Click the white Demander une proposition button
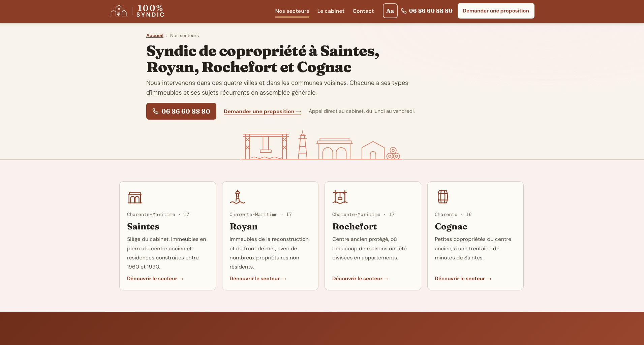 tap(496, 11)
